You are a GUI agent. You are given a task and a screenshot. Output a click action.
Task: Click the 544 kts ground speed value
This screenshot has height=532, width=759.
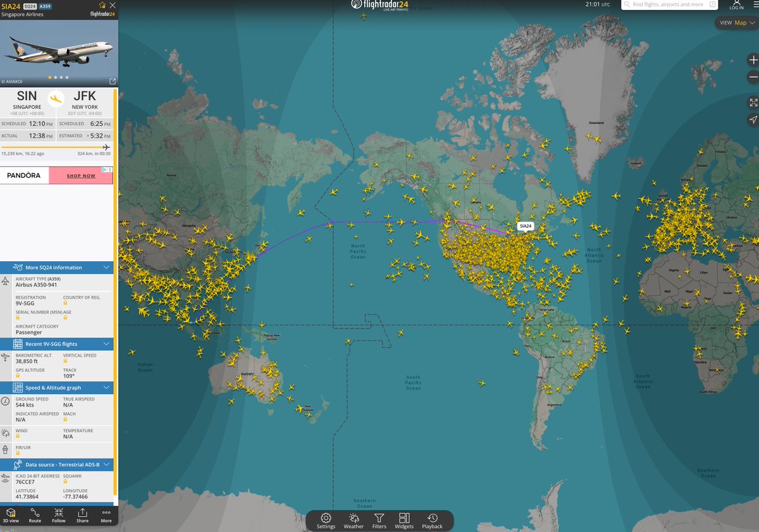coord(25,405)
